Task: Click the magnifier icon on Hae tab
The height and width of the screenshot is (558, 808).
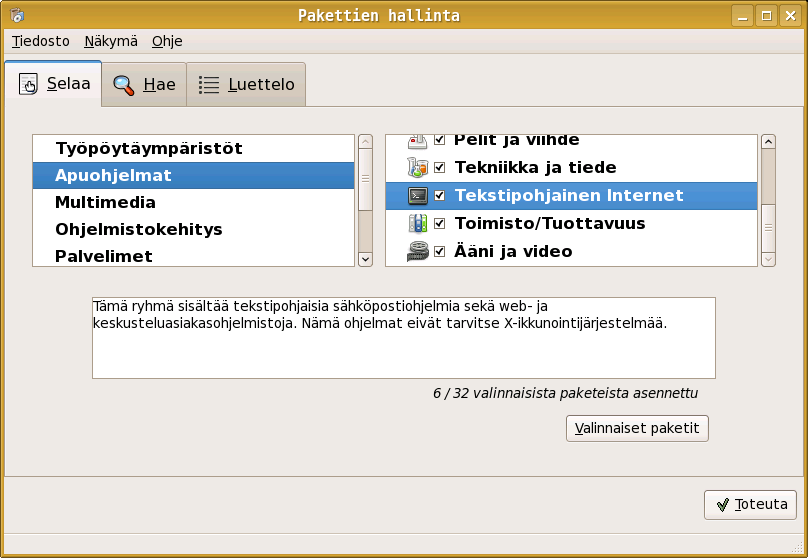Action: point(124,85)
